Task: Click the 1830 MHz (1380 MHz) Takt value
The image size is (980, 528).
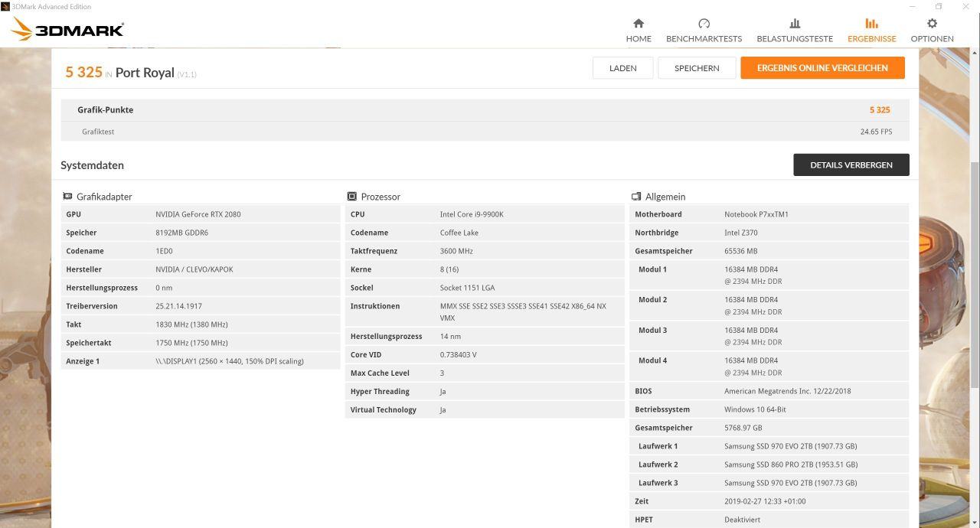Action: (x=191, y=324)
